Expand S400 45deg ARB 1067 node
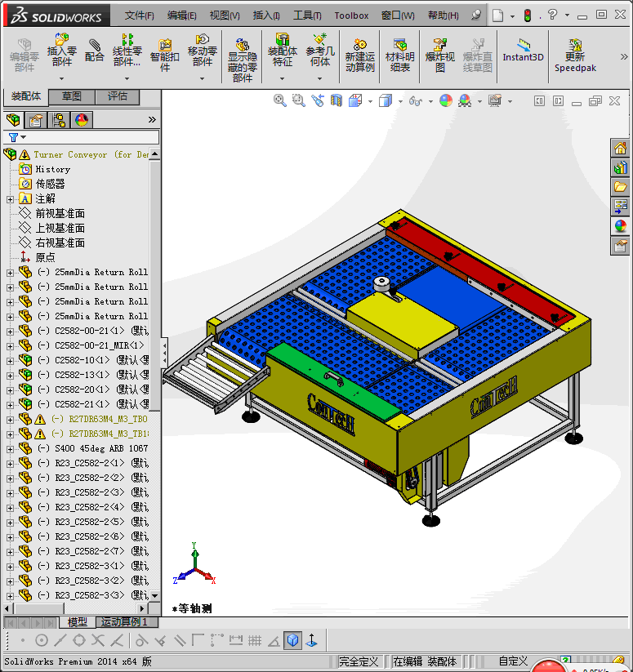The height and width of the screenshot is (672, 633). 10,449
